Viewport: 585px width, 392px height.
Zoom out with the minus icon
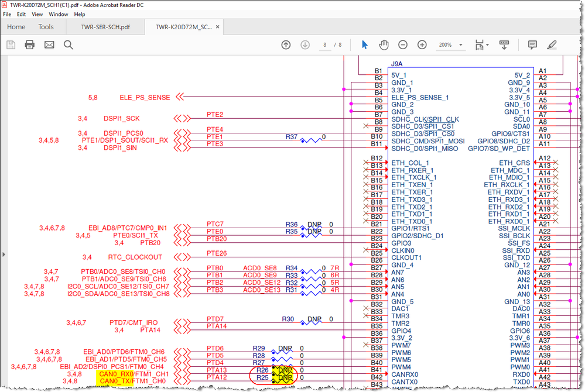click(x=402, y=44)
